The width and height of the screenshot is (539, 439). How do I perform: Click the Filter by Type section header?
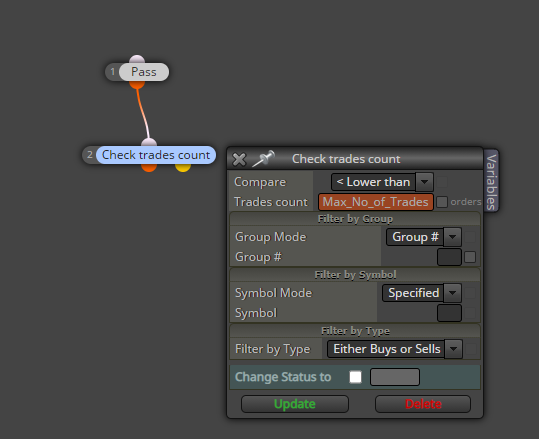[355, 331]
